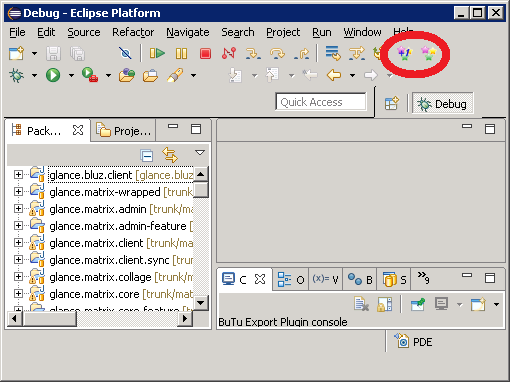The width and height of the screenshot is (510, 382).
Task: Open the Navigate menu
Action: coord(188,32)
